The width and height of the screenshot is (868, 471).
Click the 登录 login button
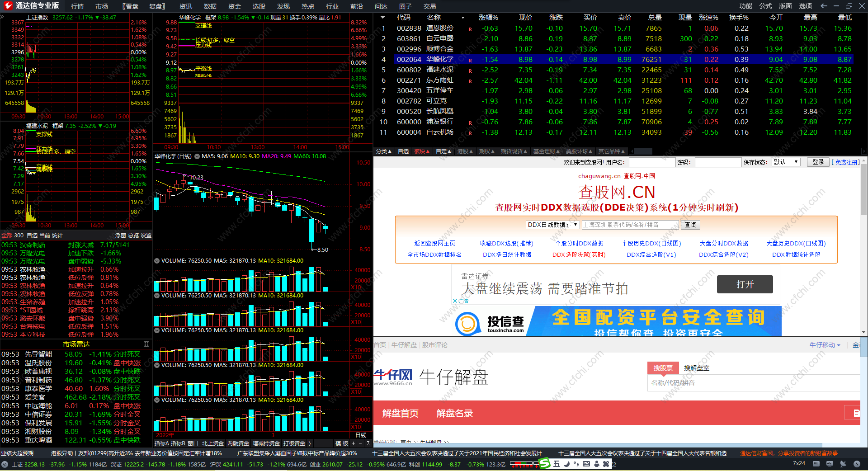[x=818, y=162]
